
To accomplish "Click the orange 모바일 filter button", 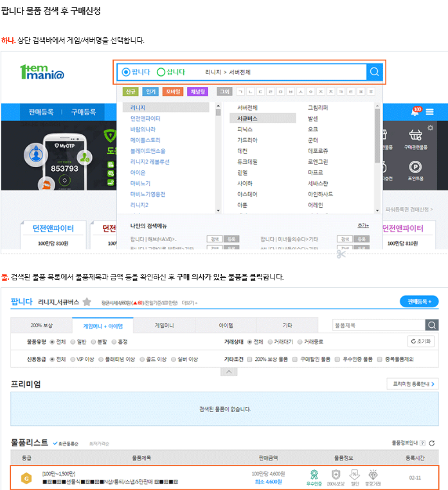I will [173, 91].
